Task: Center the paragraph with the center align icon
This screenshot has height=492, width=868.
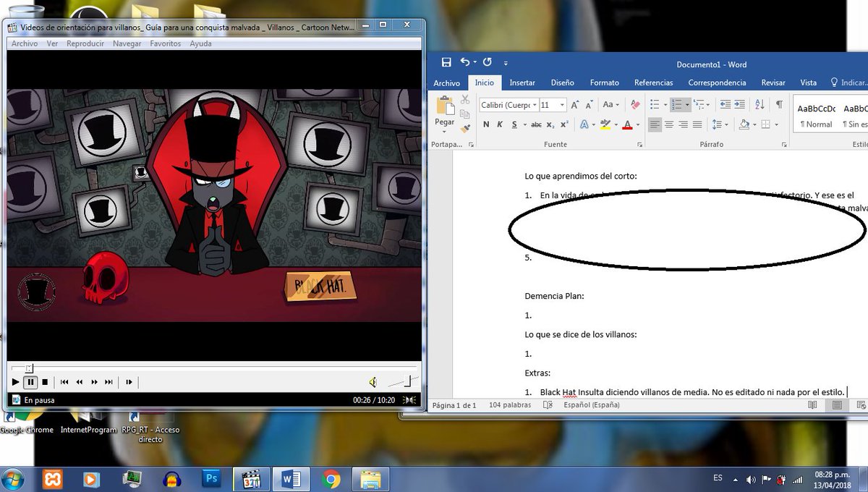Action: 669,124
